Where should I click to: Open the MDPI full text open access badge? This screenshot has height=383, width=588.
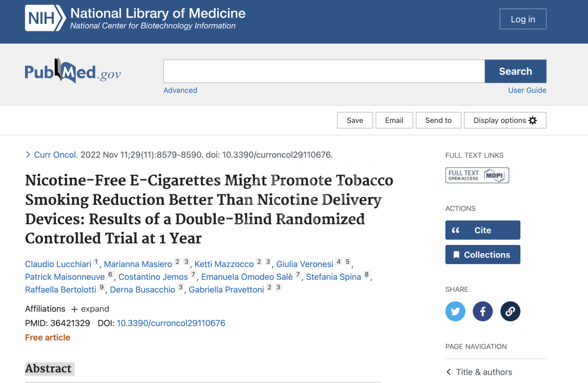coord(477,175)
